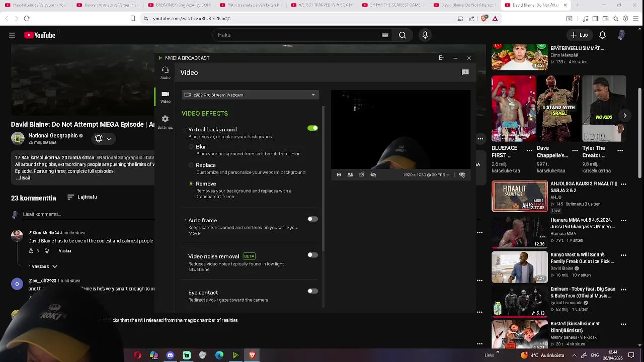This screenshot has height=362, width=644.
Task: Open Opera GX from the taskbar
Action: (x=137, y=355)
